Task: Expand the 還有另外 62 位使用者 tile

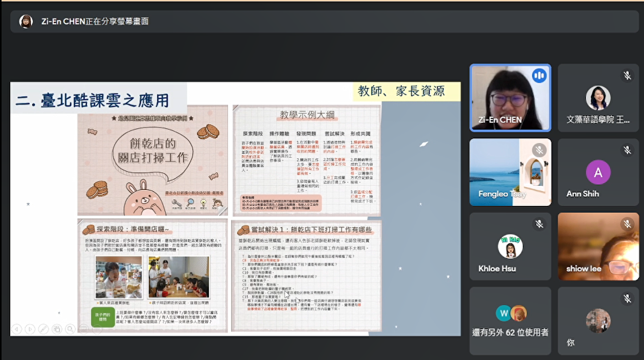Action: 510,321
